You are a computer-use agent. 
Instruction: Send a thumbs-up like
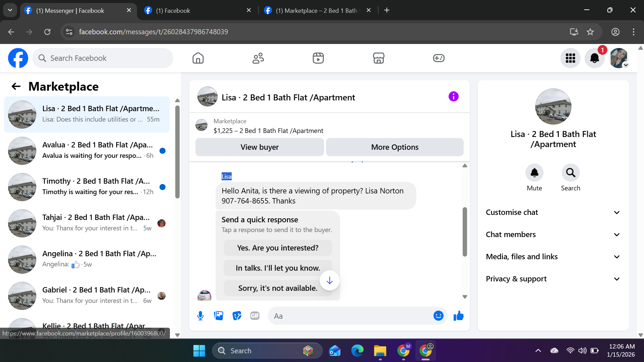click(458, 316)
